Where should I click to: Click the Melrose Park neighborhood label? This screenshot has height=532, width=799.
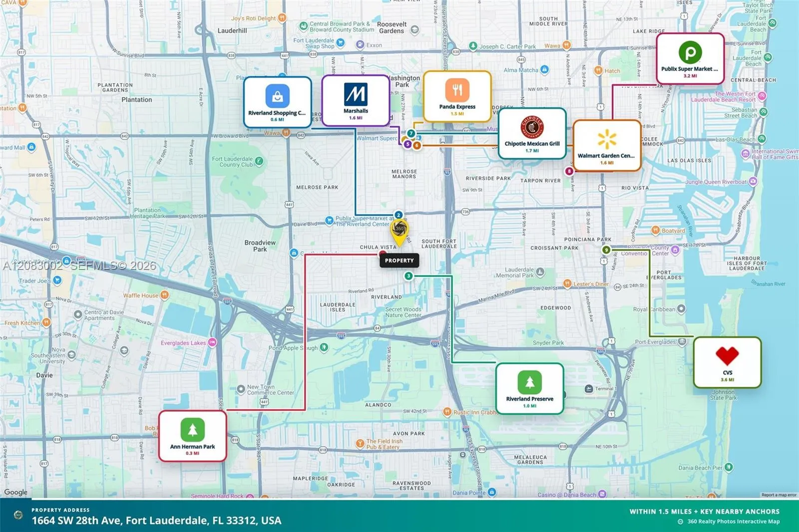coord(317,188)
